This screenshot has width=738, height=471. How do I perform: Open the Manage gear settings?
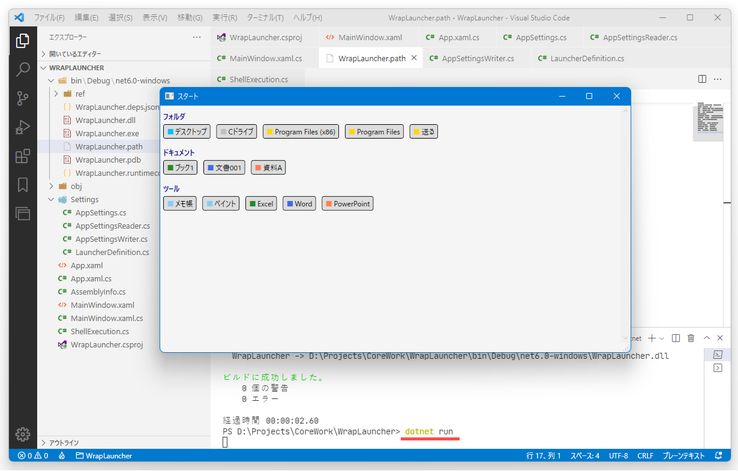coord(22,434)
